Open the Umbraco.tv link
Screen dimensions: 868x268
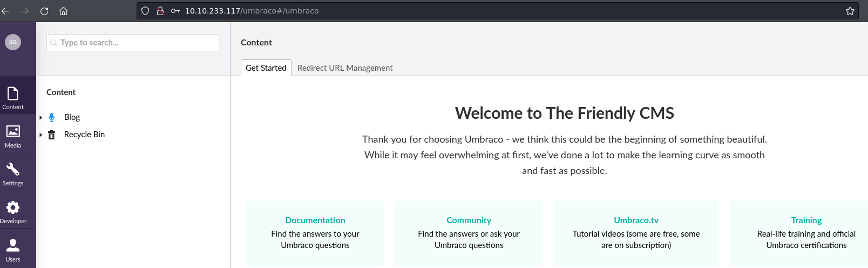(x=636, y=220)
